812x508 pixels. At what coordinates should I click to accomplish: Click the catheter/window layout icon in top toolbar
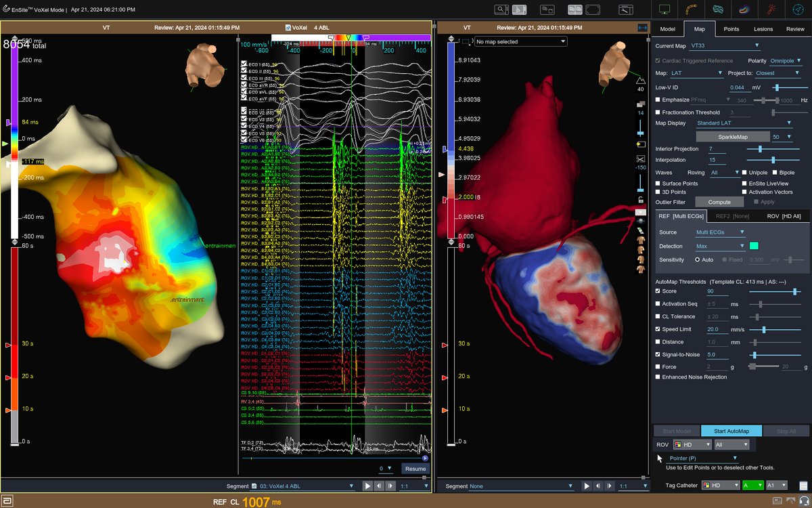coord(547,9)
